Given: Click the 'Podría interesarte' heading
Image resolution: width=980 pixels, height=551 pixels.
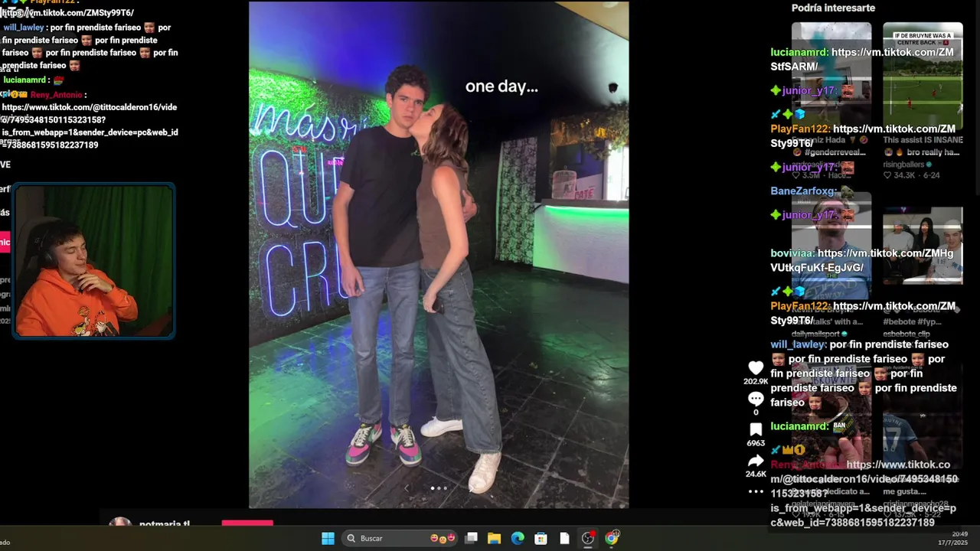Looking at the screenshot, I should tap(833, 8).
